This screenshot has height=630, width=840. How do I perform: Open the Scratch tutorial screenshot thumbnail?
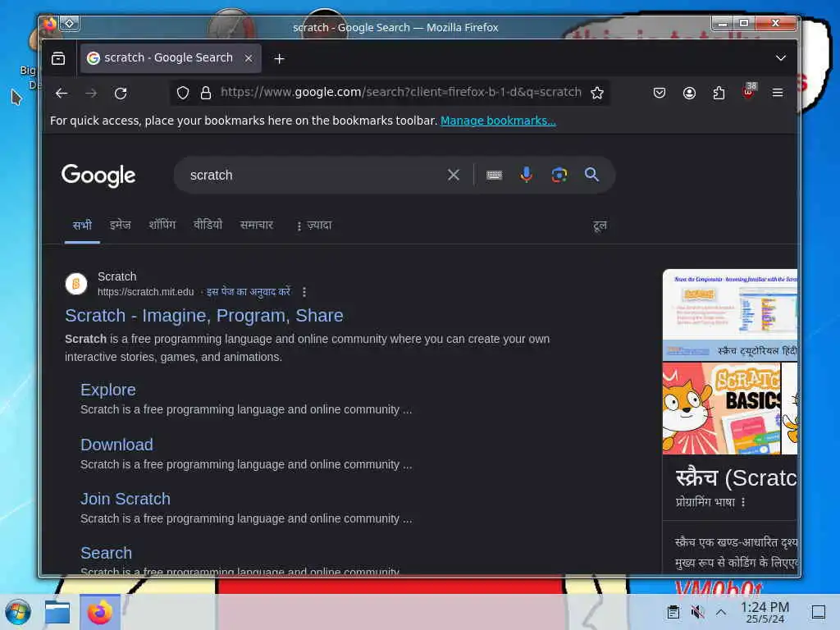coord(730,315)
